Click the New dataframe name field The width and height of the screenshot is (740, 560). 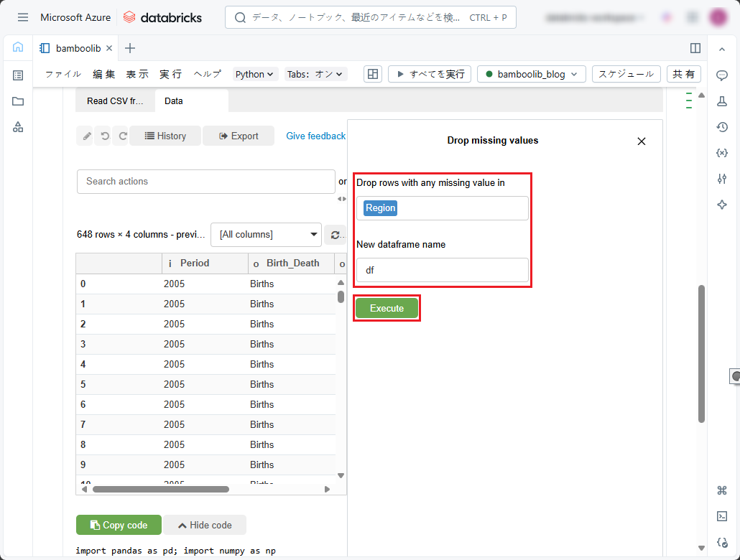tap(442, 271)
